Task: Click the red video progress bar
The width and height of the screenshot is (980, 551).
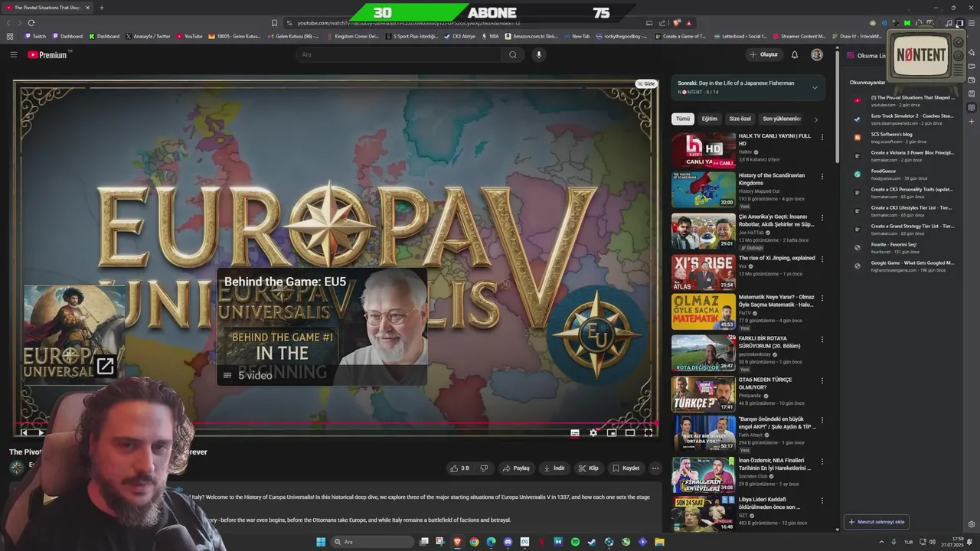Action: 335,422
